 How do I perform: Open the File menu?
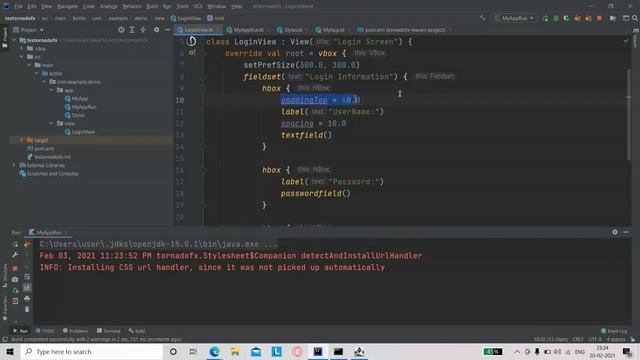pyautogui.click(x=18, y=7)
